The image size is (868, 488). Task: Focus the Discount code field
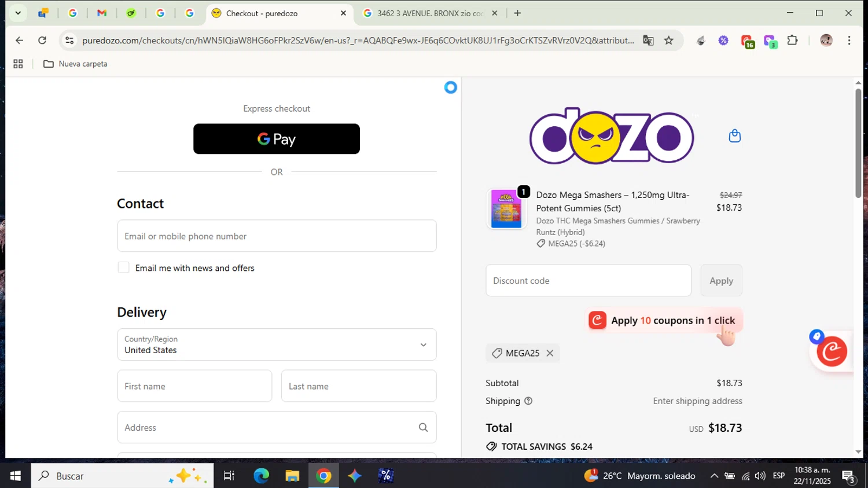point(589,281)
